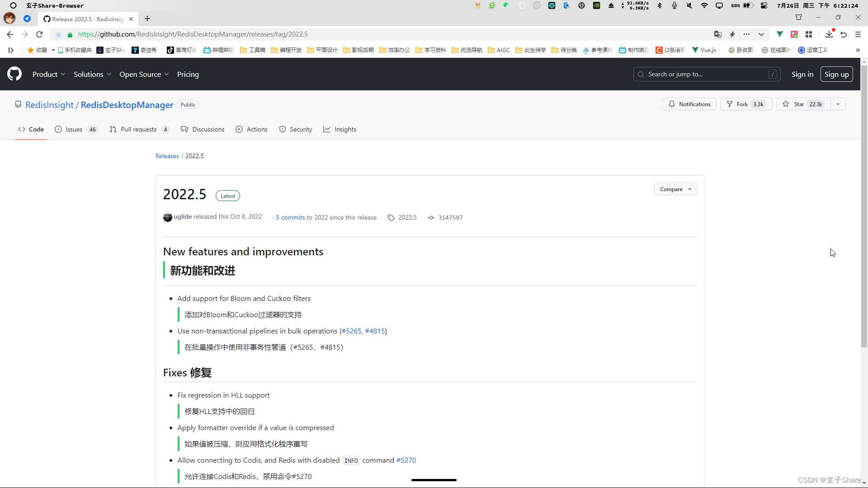Image resolution: width=868 pixels, height=488 pixels.
Task: Click Sign in link
Action: click(x=802, y=74)
